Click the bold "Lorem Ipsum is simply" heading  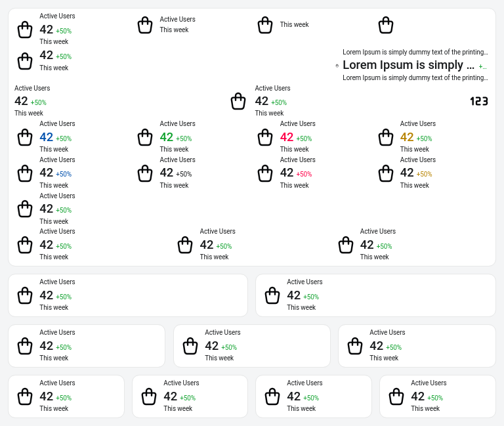408,65
